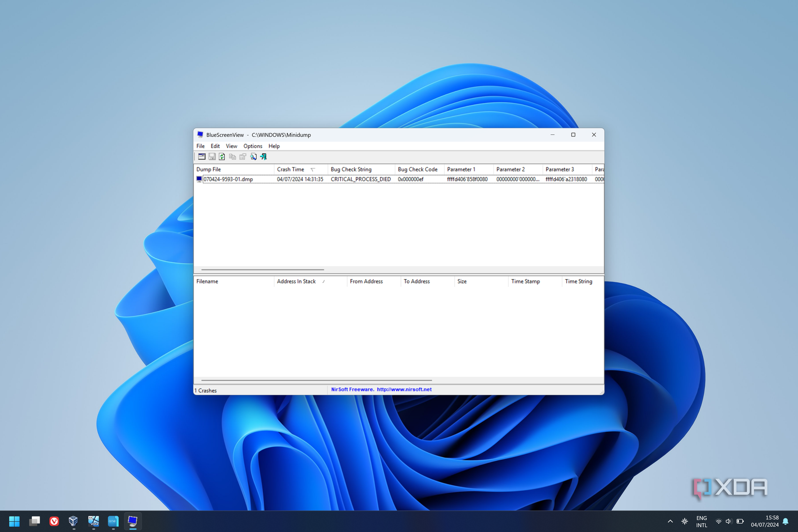Click the lower pane horizontal scrollbar
The width and height of the screenshot is (798, 532).
click(316, 381)
